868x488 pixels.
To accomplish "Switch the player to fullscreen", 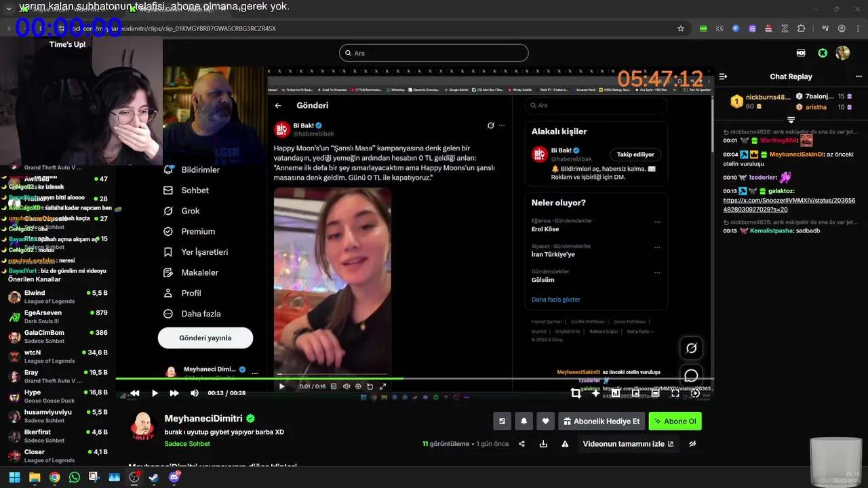I will click(x=675, y=393).
